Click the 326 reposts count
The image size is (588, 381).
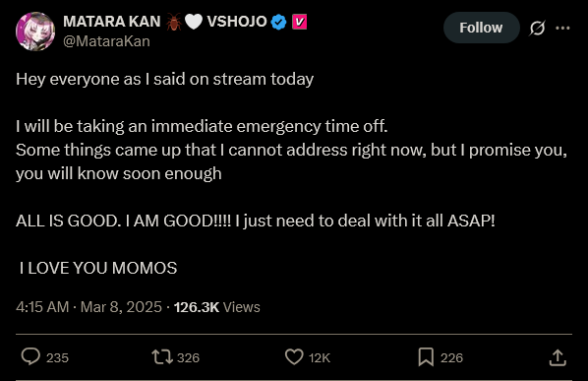coord(188,357)
